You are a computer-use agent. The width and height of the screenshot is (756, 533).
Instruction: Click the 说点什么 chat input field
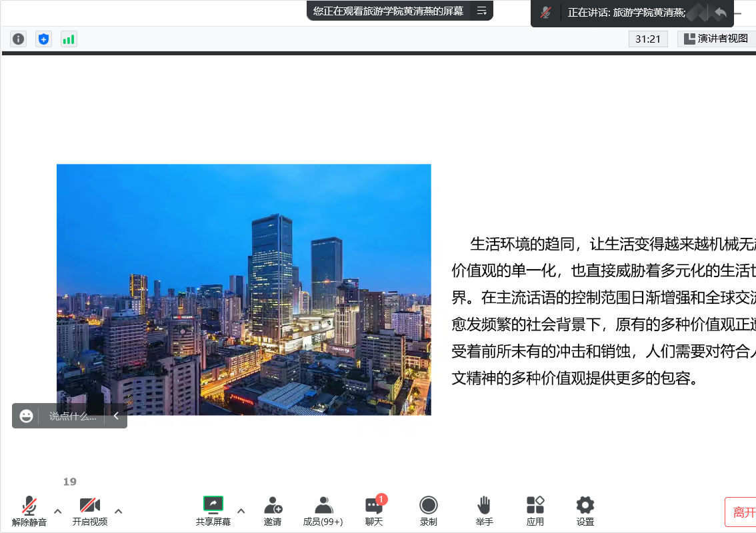coord(73,416)
